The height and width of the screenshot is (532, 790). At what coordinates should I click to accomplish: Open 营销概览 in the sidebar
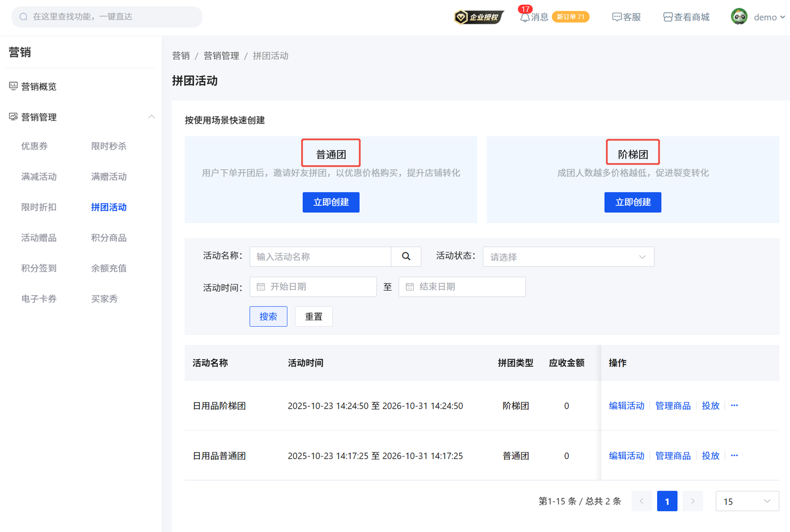point(39,87)
